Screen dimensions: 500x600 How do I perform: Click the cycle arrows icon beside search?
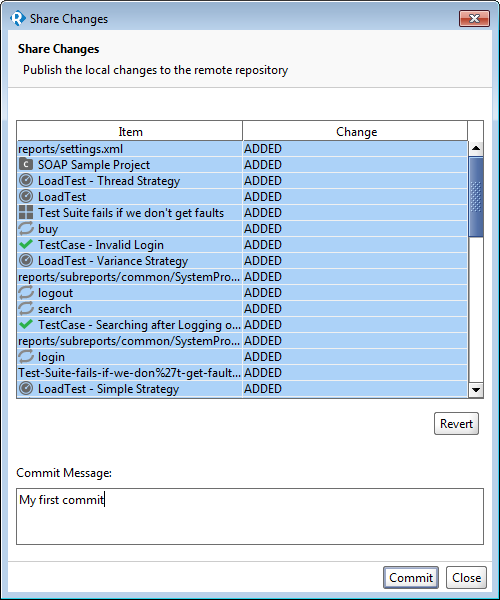(x=26, y=309)
